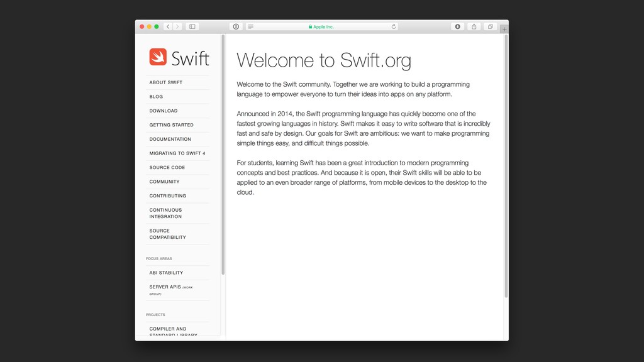Open Migrating to Swift 4 link

[177, 153]
